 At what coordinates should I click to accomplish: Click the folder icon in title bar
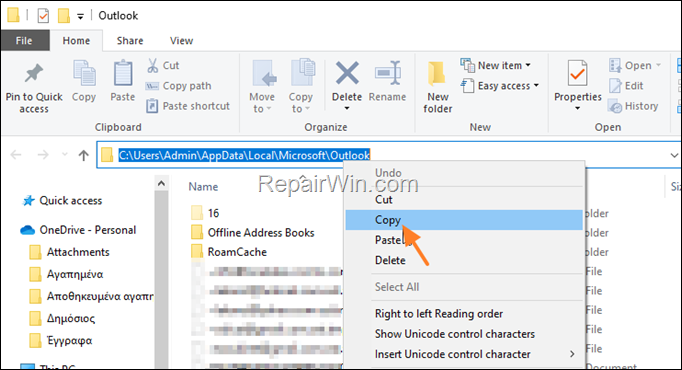coord(13,15)
